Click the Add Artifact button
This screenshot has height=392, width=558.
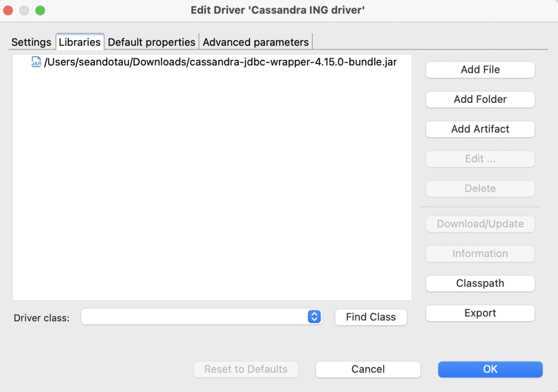[480, 129]
